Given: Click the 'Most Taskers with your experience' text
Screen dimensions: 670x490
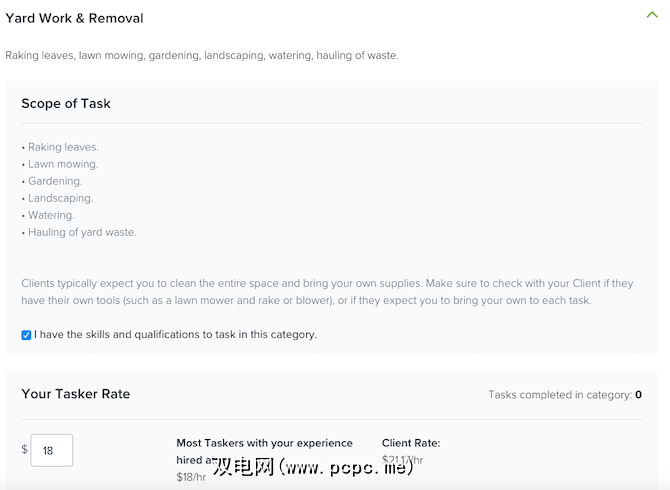Looking at the screenshot, I should click(264, 443).
